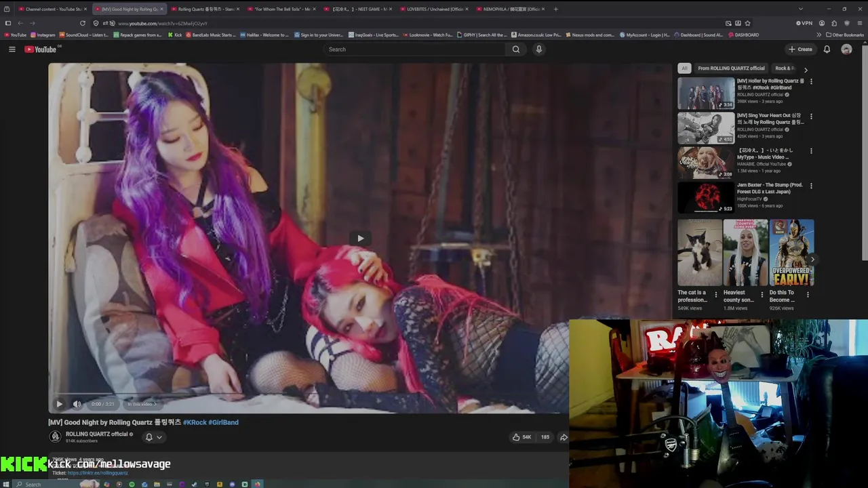Switch to the For Whom The Bell Tolls tab
868x488 pixels.
pyautogui.click(x=281, y=9)
